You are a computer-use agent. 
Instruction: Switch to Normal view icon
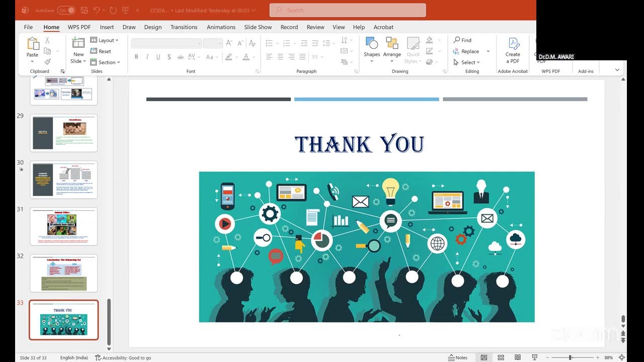pos(484,357)
